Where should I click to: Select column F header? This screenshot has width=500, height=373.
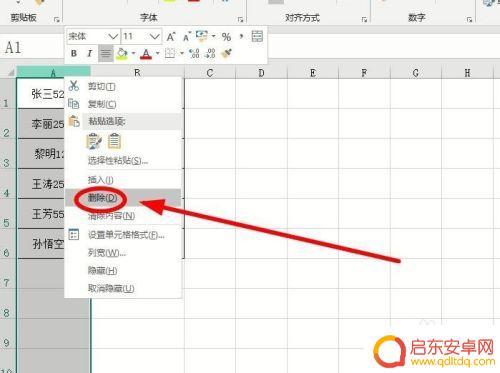tap(364, 72)
